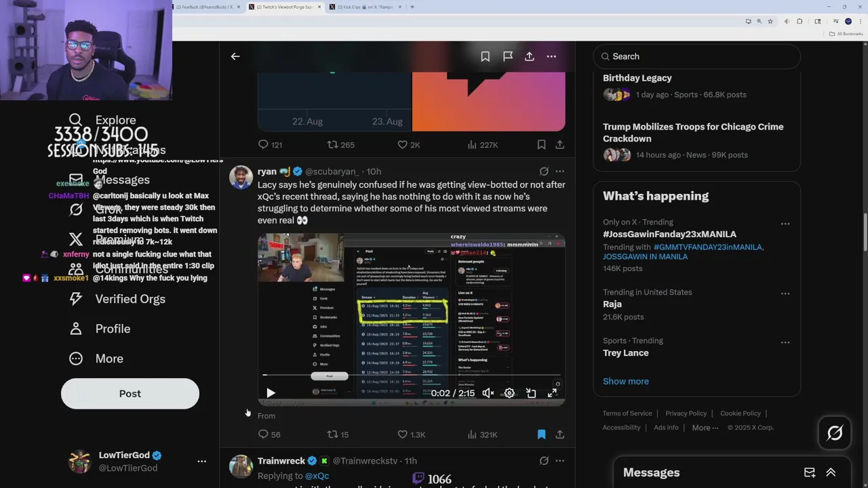Open Accessibility footer link

621,428
